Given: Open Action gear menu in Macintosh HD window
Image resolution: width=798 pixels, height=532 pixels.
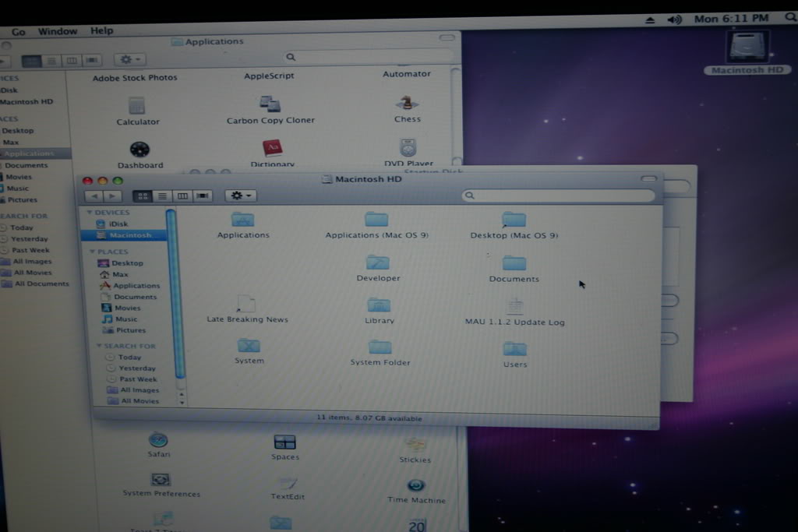Looking at the screenshot, I should tap(241, 196).
